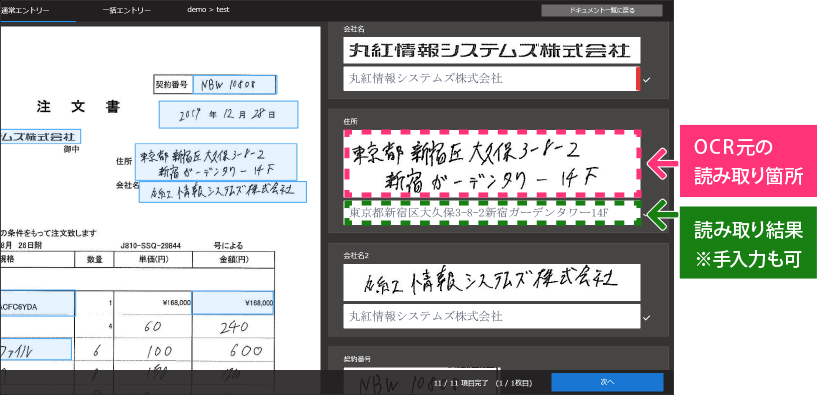Select handwritten address region on the document
This screenshot has width=817, height=395.
pyautogui.click(x=216, y=162)
